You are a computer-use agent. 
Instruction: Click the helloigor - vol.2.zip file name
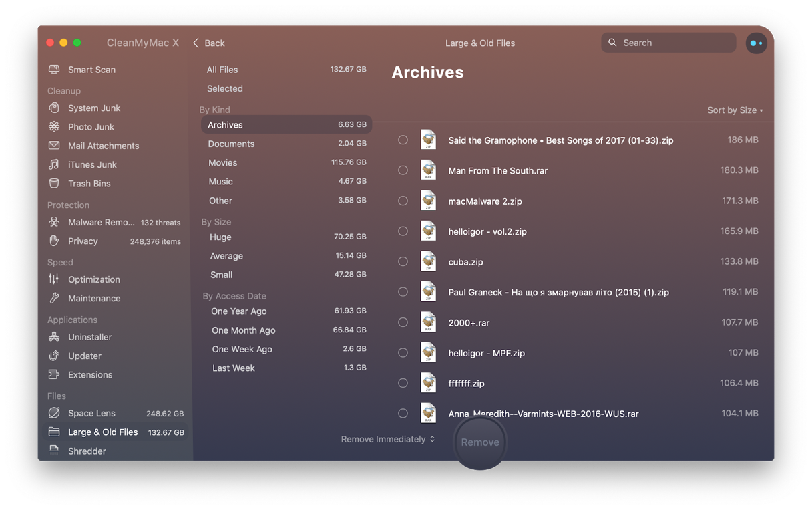pos(487,231)
